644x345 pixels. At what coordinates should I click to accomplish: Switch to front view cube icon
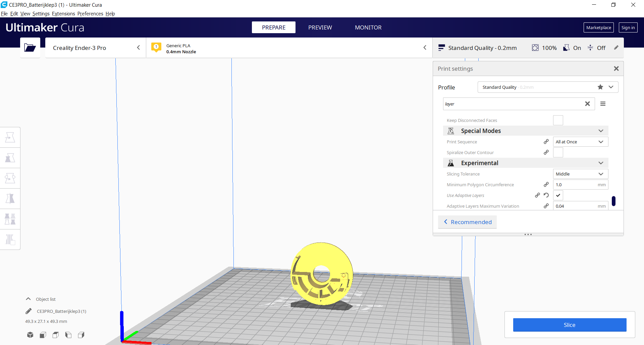(x=43, y=335)
